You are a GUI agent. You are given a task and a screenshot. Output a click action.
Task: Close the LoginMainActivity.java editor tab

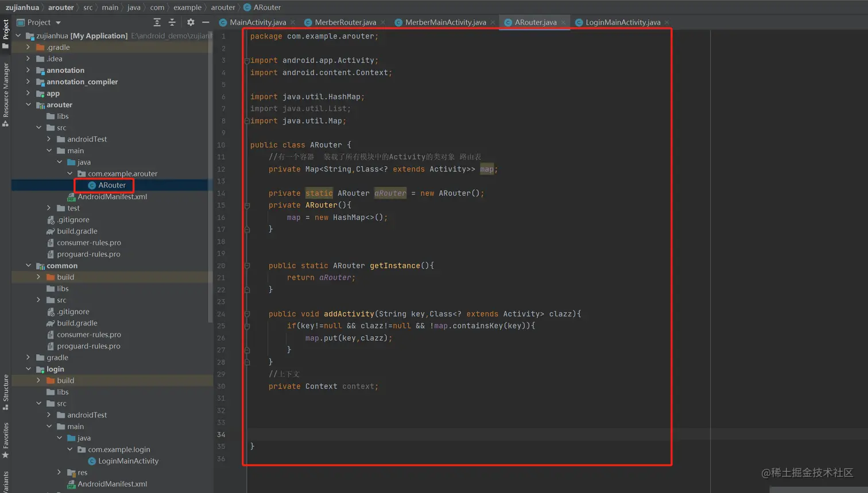(x=667, y=22)
